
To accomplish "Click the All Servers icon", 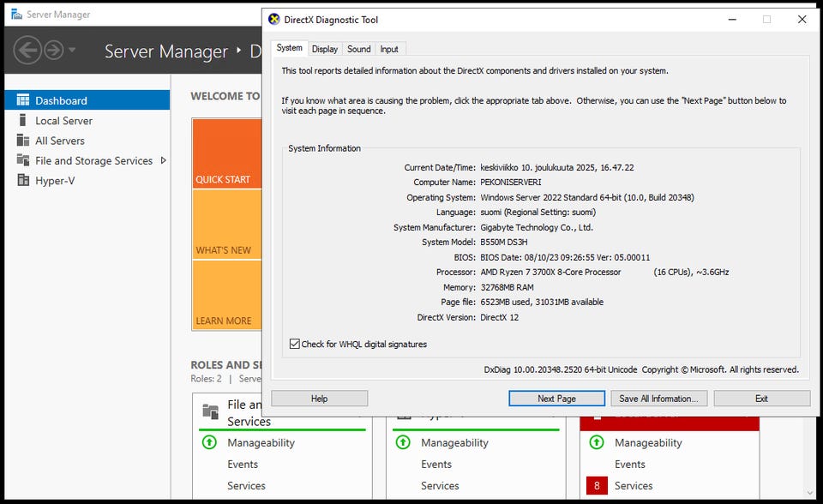I will tap(23, 141).
